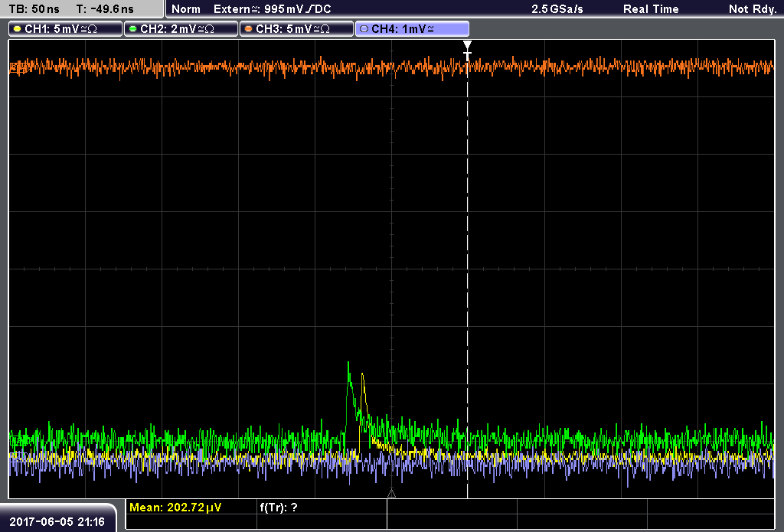Click the yellow CH1 indicator dot

[x=18, y=29]
